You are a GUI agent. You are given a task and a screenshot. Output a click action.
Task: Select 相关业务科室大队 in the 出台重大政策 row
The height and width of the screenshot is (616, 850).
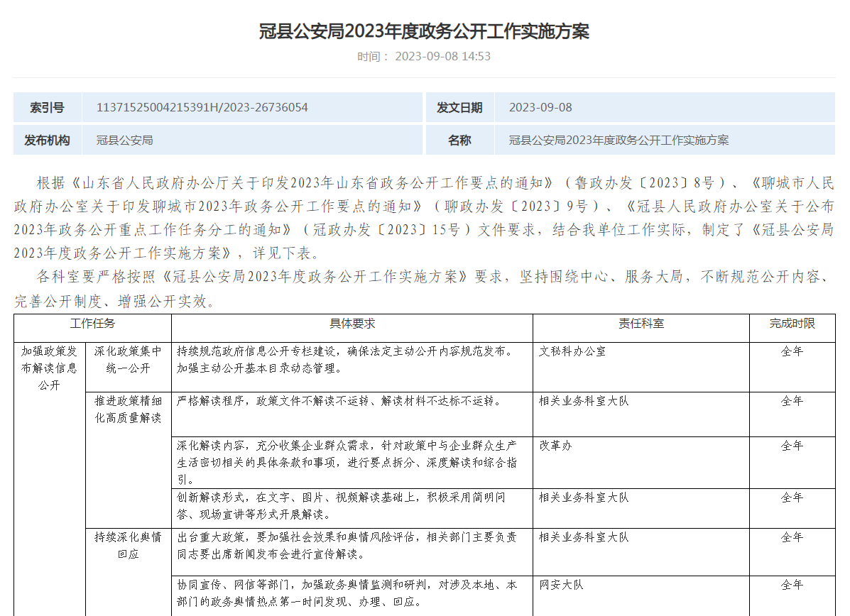(x=584, y=537)
